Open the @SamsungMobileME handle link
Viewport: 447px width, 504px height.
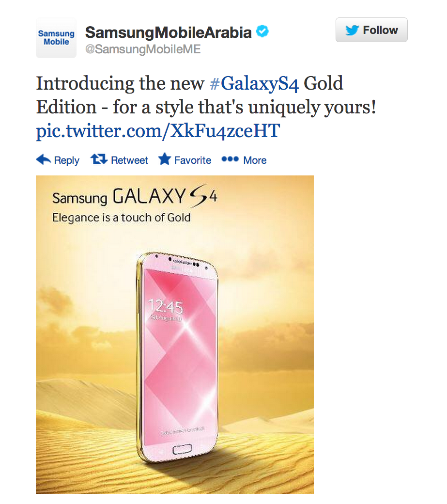click(x=143, y=49)
